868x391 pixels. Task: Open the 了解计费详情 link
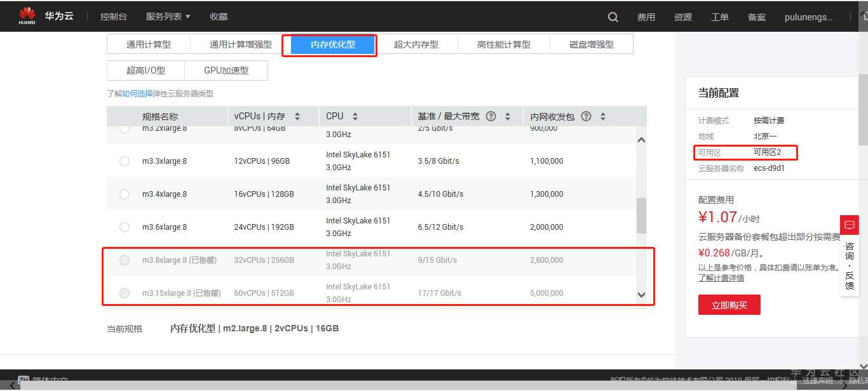721,278
